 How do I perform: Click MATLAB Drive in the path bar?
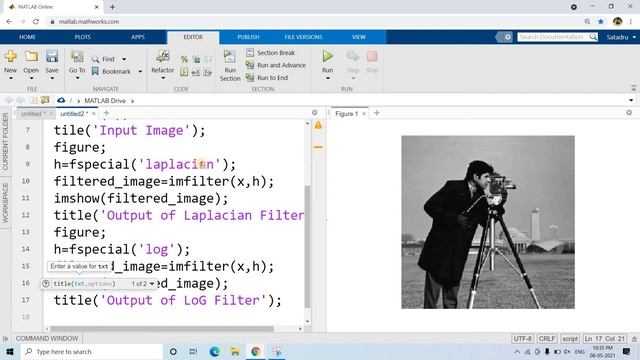point(105,100)
